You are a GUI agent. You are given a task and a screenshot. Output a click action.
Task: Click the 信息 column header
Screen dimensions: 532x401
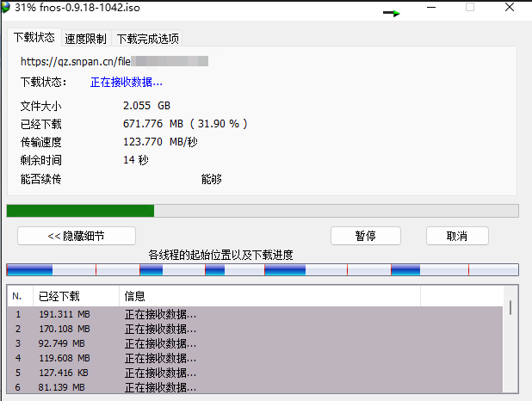[x=134, y=296]
